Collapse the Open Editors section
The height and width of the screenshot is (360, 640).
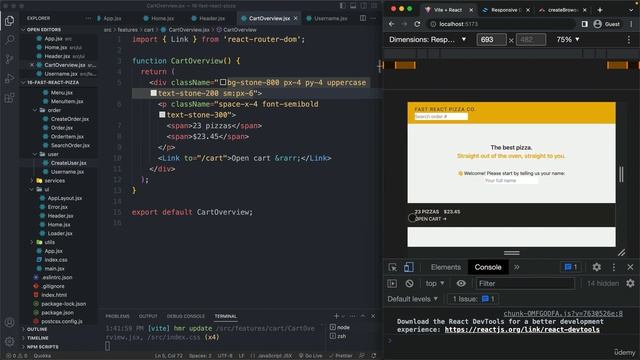tap(43, 30)
